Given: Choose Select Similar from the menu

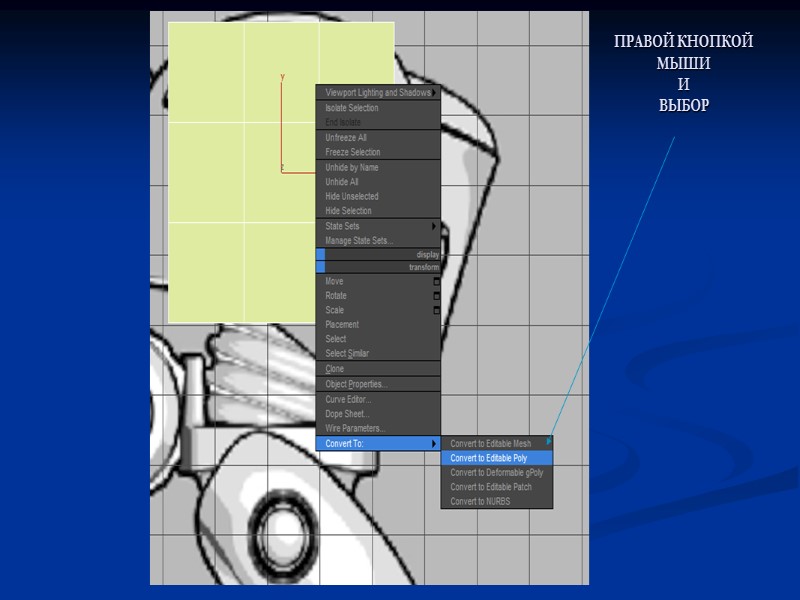Looking at the screenshot, I should (378, 353).
